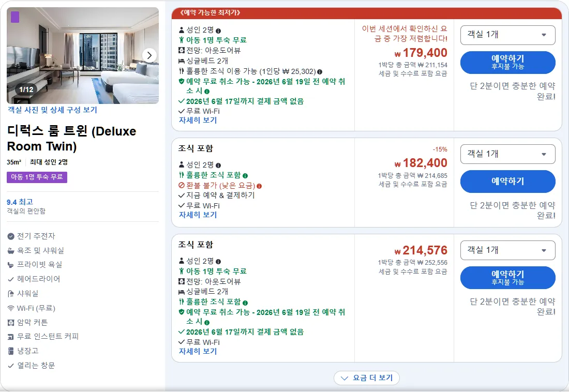Click 자세히 보기 in first offer
This screenshot has width=569, height=392.
[x=198, y=120]
